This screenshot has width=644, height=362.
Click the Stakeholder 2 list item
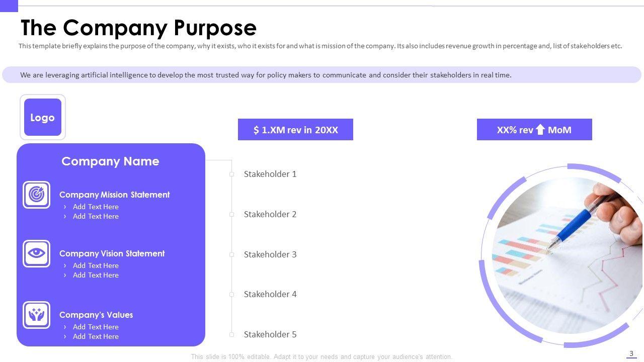(x=270, y=214)
